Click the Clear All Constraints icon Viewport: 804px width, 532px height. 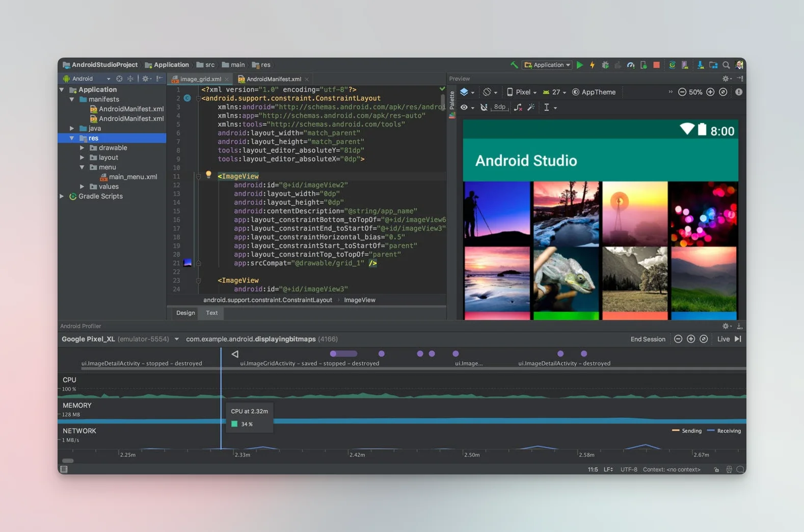pyautogui.click(x=518, y=107)
